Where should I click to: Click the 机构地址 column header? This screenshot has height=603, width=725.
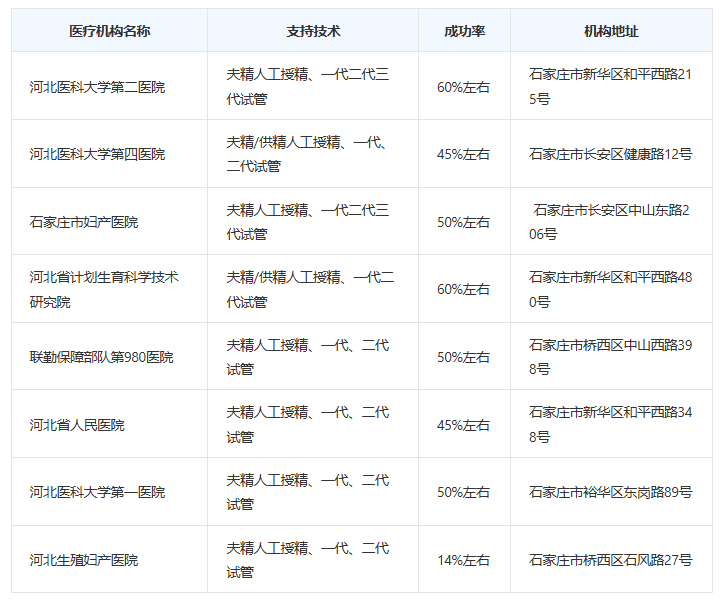point(611,31)
